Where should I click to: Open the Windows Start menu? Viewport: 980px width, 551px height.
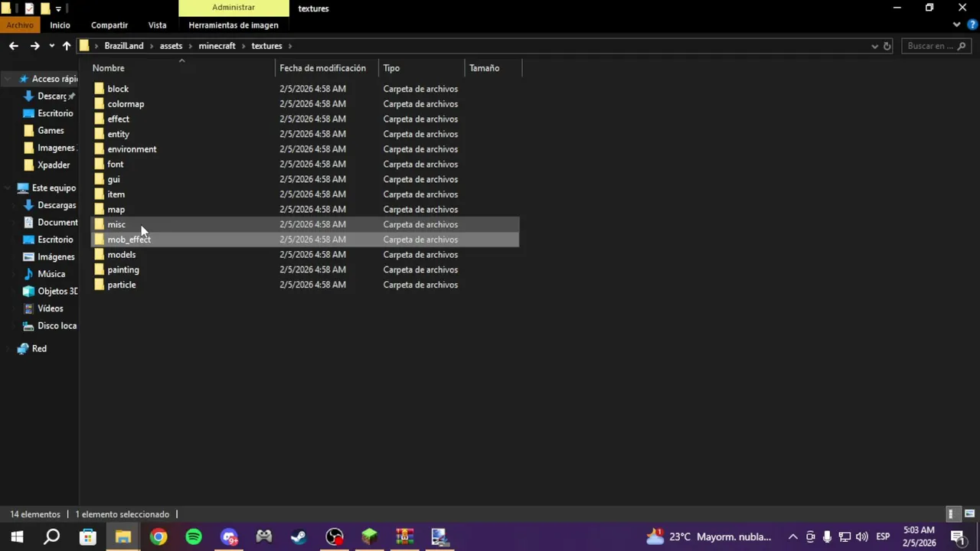pos(17,536)
